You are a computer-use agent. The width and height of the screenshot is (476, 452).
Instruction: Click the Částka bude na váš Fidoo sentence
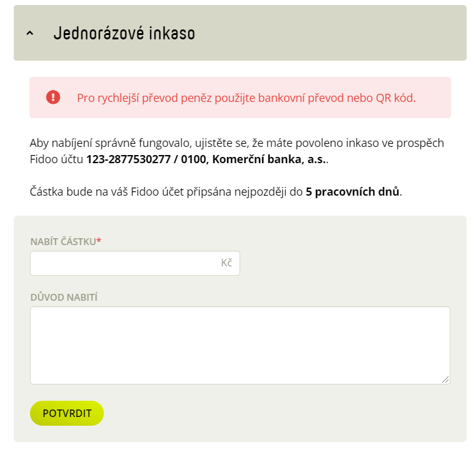click(216, 192)
